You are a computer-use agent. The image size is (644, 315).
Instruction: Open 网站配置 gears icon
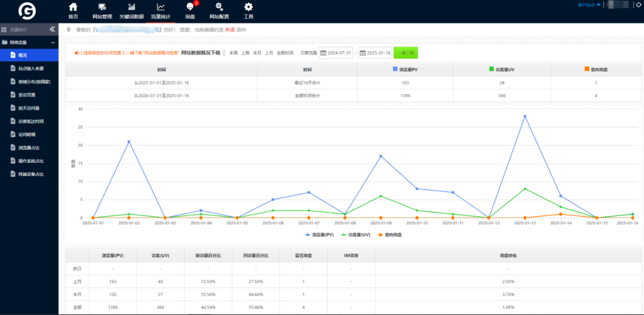(x=219, y=7)
